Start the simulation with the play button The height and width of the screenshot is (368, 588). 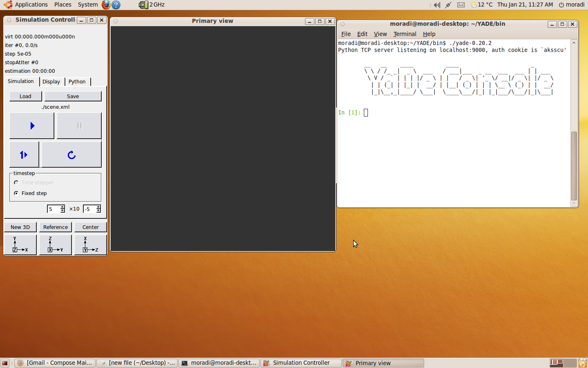tap(32, 126)
